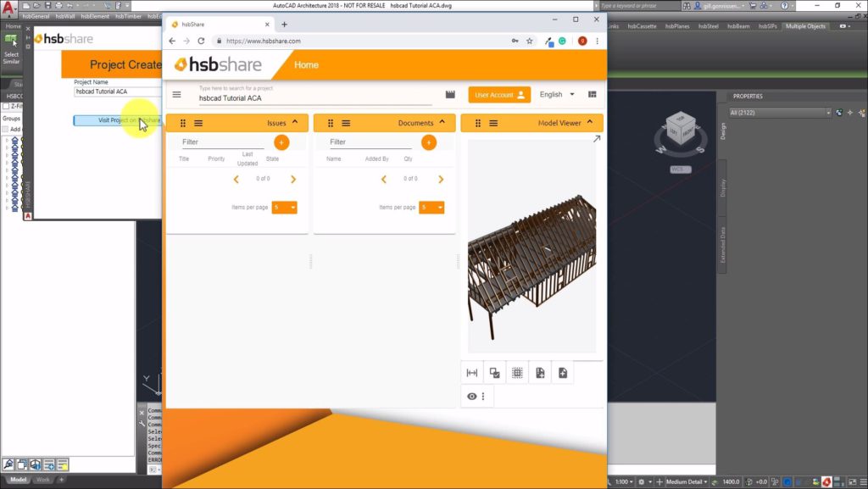This screenshot has width=868, height=489.
Task: Open hsbShare hamburger navigation menu
Action: coord(176,95)
